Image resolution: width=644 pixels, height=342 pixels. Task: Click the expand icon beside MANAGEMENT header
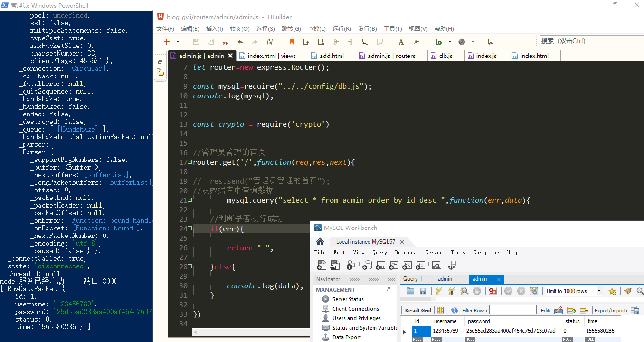(388, 289)
